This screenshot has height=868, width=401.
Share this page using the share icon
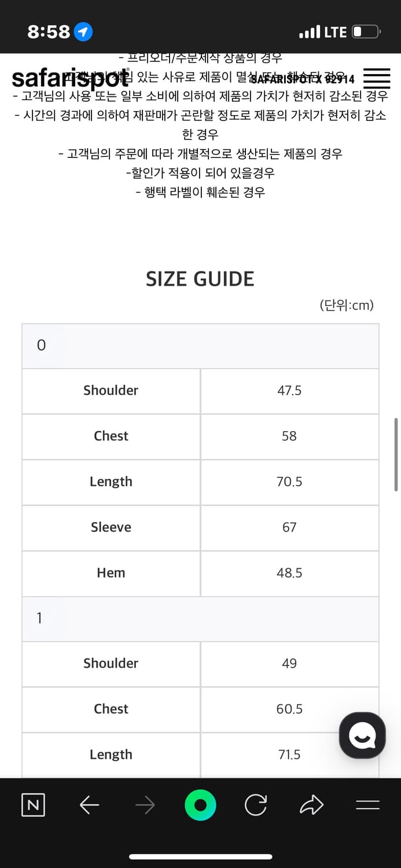tap(311, 804)
